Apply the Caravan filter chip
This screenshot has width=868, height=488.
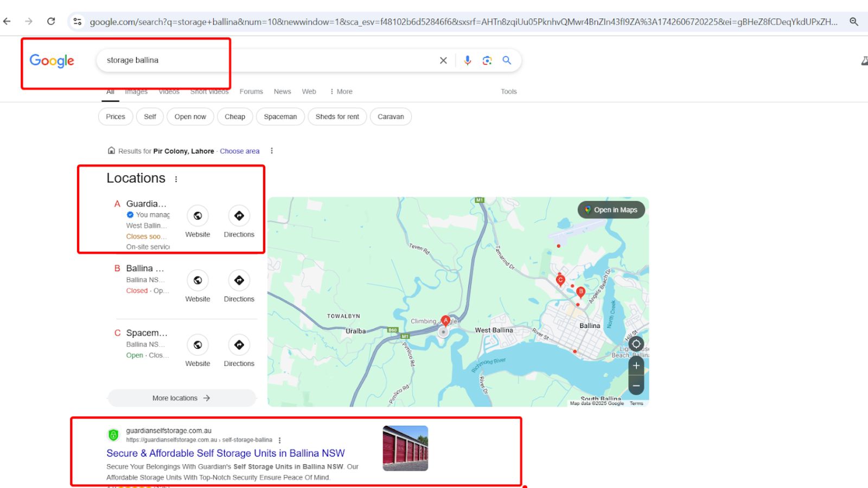(x=391, y=117)
